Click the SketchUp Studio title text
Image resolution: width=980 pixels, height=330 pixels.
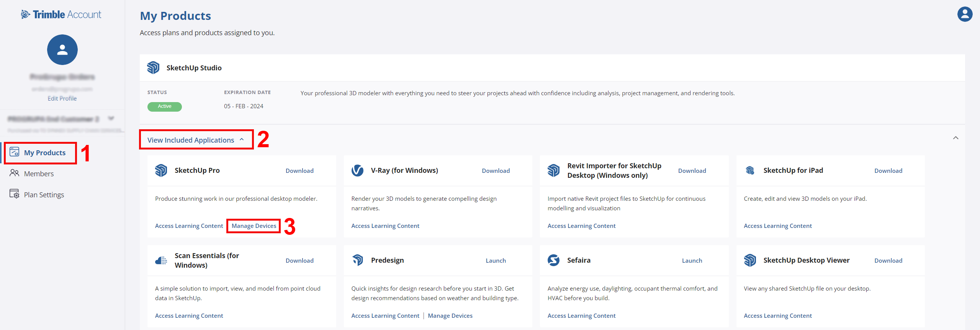(x=194, y=68)
